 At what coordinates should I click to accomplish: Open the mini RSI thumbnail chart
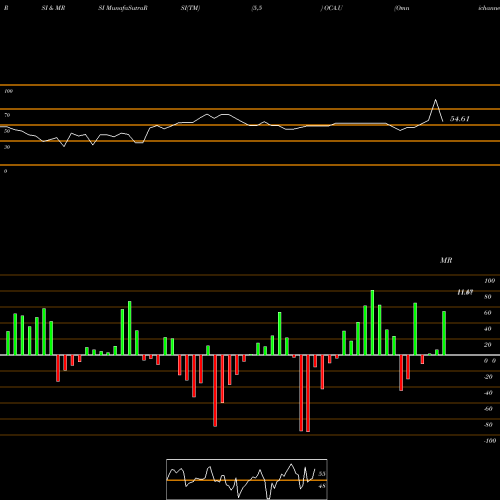247,479
